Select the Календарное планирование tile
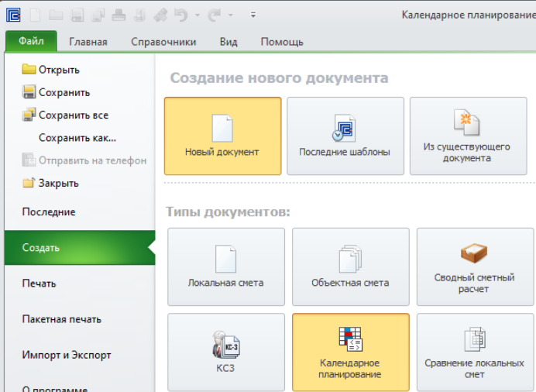 coord(350,352)
